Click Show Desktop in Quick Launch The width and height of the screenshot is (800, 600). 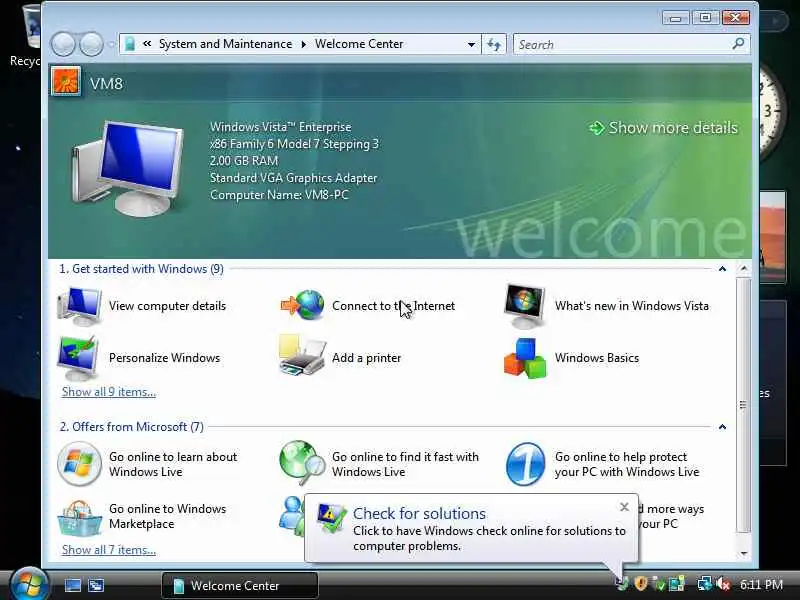click(72, 585)
